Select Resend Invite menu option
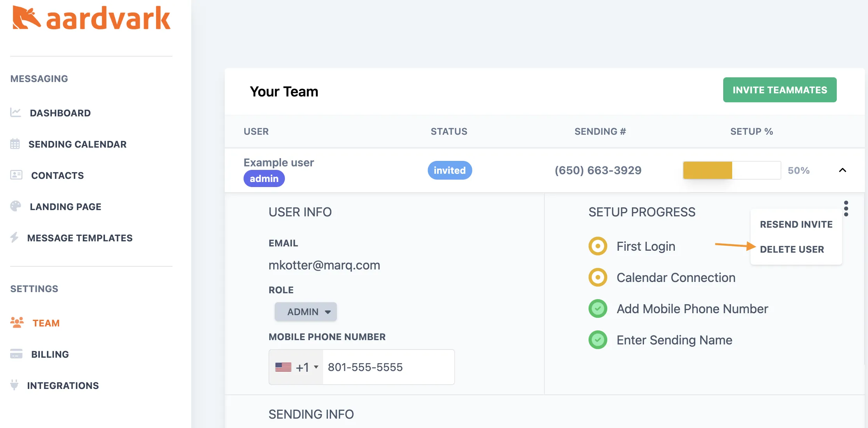 tap(796, 224)
